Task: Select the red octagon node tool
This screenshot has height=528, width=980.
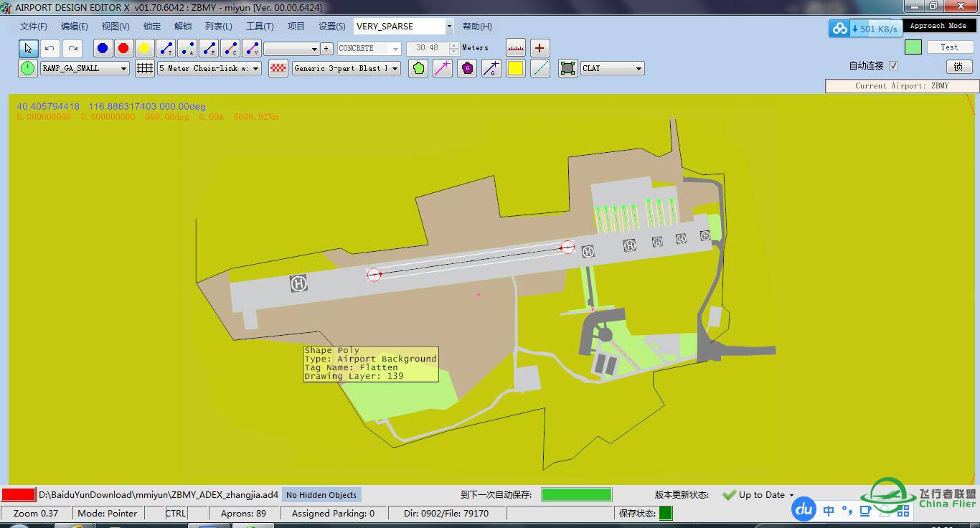Action: [123, 48]
